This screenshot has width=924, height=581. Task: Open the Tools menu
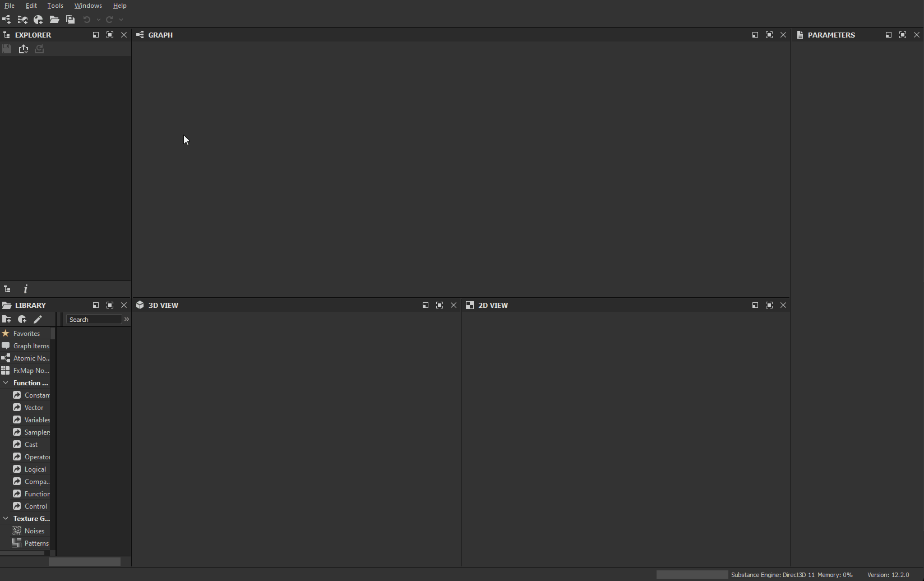pos(55,6)
